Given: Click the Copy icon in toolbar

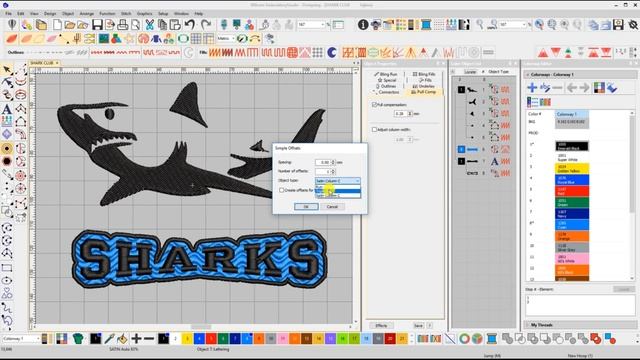Looking at the screenshot, I should click(x=162, y=25).
